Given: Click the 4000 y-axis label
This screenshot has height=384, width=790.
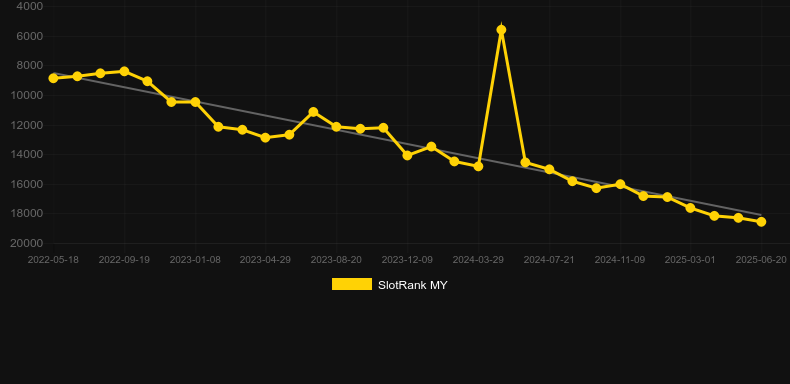Looking at the screenshot, I should click(30, 7).
